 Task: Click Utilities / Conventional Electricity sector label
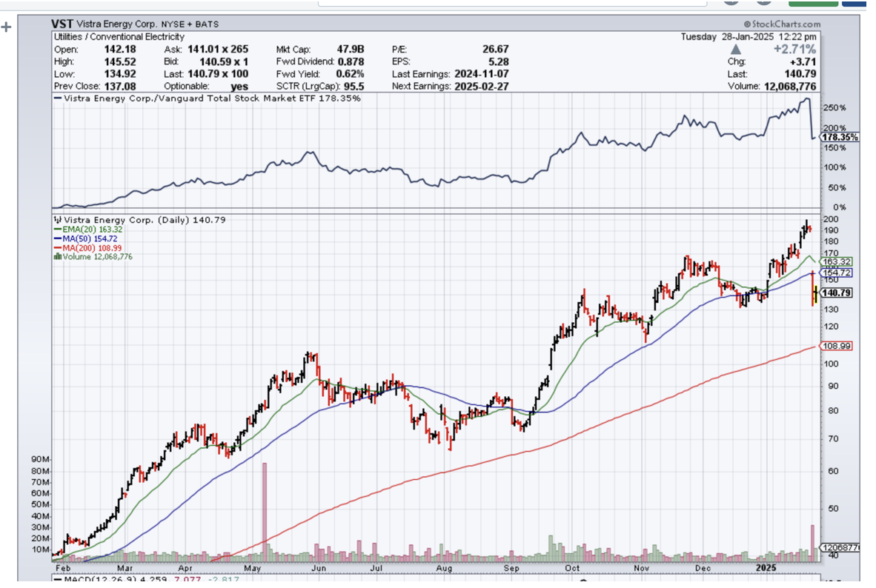click(119, 37)
